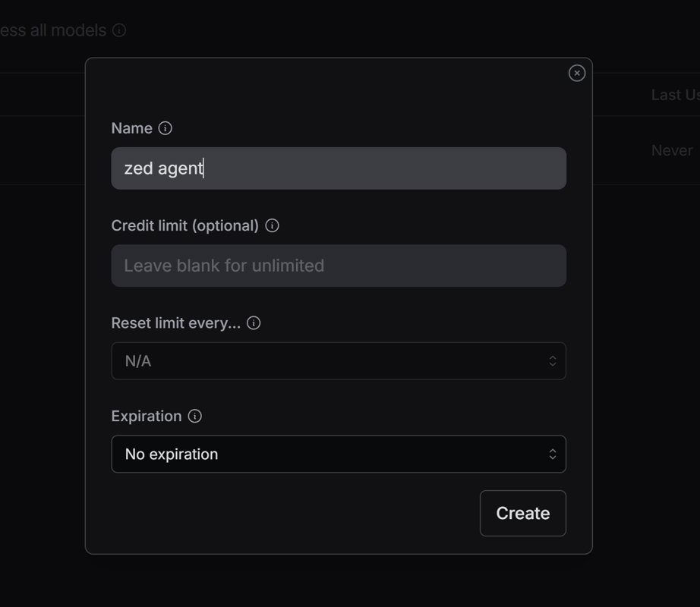This screenshot has width=700, height=607.
Task: Click the info icon next to Expiration
Action: 195,416
